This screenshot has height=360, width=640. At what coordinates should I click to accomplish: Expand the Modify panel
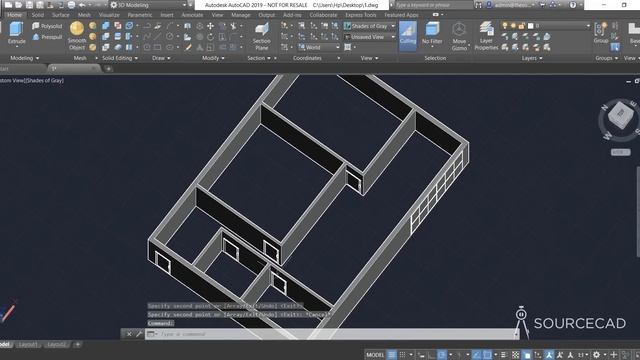213,58
